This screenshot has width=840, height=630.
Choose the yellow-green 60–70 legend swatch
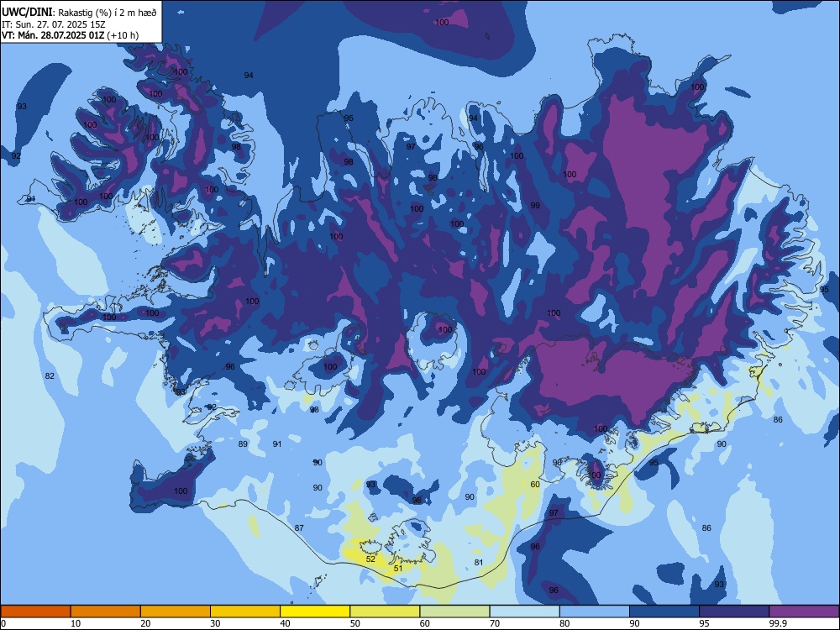point(454,612)
